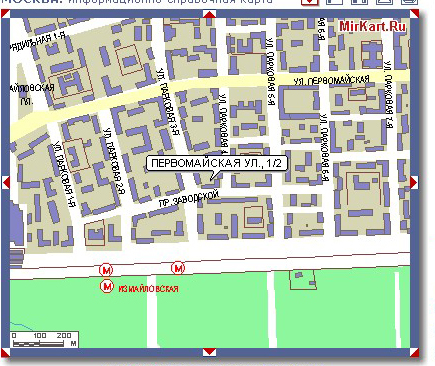Pan the map south with the bottom arrow
Image resolution: width=435 pixels, height=366 pixels.
pyautogui.click(x=210, y=352)
